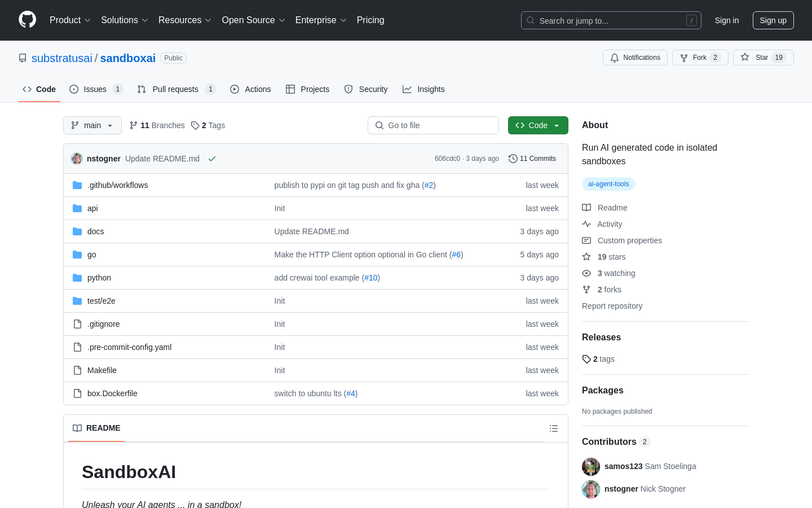The height and width of the screenshot is (508, 812).
Task: Switch to the Issues tab
Action: [x=96, y=89]
